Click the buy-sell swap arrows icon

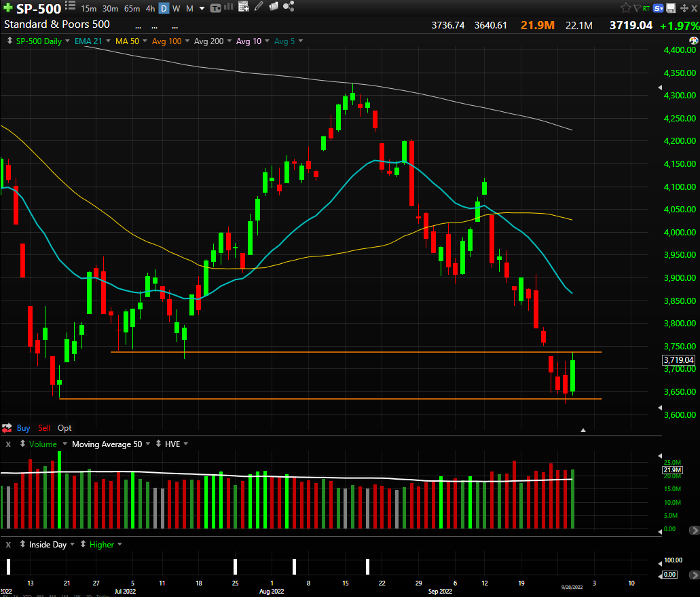coord(7,428)
